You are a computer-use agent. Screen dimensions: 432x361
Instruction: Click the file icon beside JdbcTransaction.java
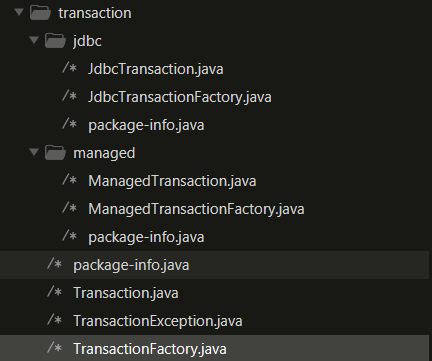click(69, 69)
